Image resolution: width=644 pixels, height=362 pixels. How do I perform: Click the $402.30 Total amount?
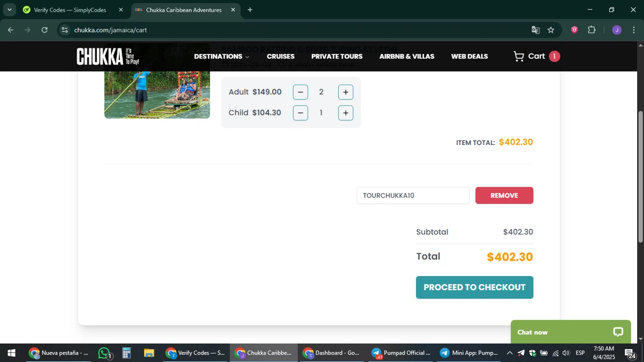coord(510,257)
